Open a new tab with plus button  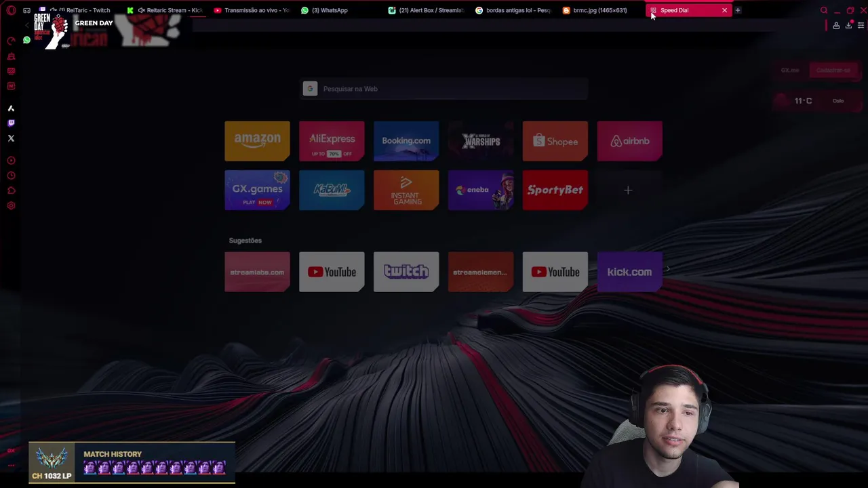click(x=738, y=10)
